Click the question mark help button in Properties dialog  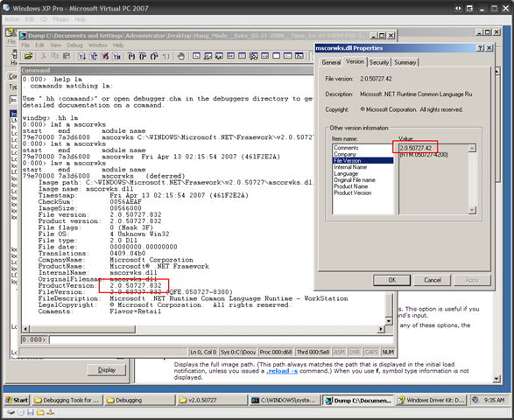[480, 48]
